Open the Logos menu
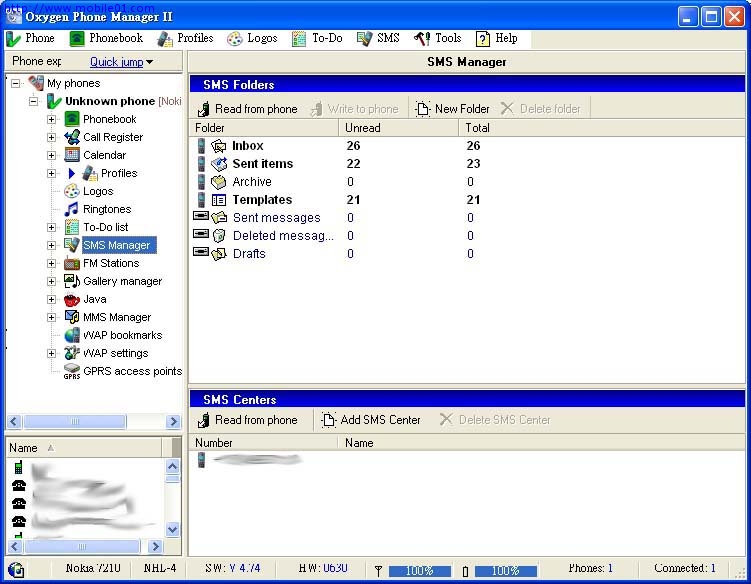 tap(252, 38)
